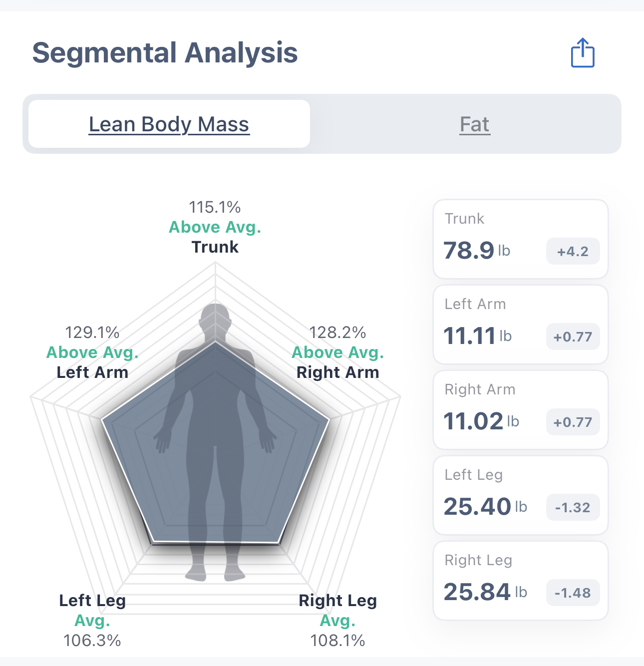Open the Left Arm 11.11 lb card
The height and width of the screenshot is (666, 644).
pos(489,325)
